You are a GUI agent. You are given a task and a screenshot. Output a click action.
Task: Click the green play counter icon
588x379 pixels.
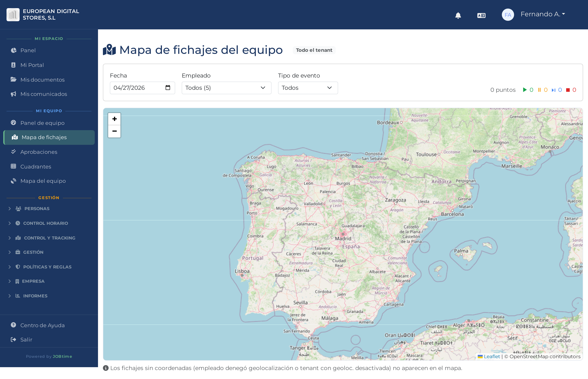tap(525, 90)
